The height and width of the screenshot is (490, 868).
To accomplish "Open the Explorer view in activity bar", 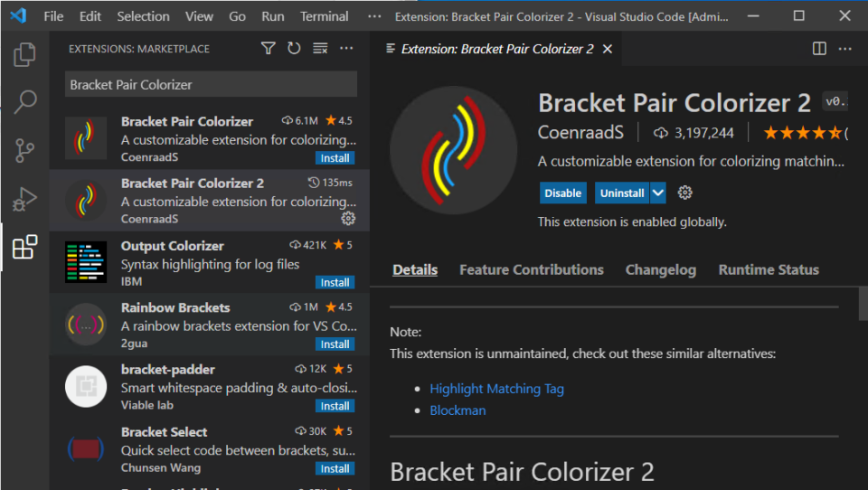I will pyautogui.click(x=24, y=54).
